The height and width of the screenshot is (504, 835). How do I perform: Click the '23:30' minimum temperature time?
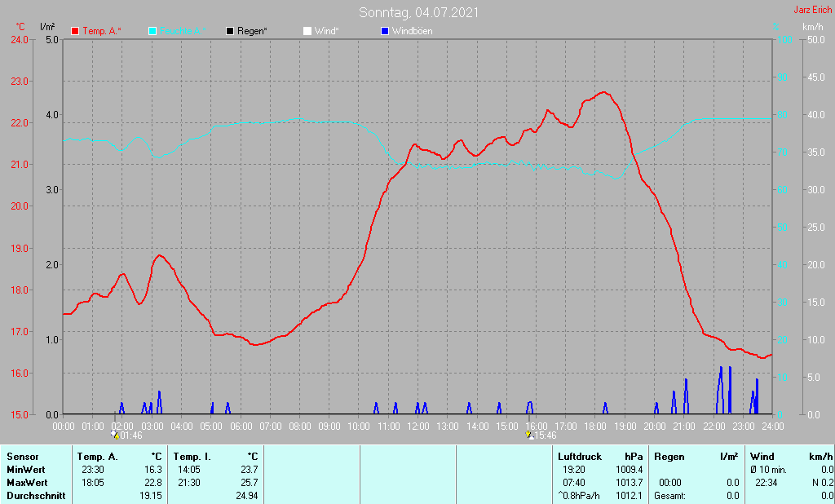[93, 470]
